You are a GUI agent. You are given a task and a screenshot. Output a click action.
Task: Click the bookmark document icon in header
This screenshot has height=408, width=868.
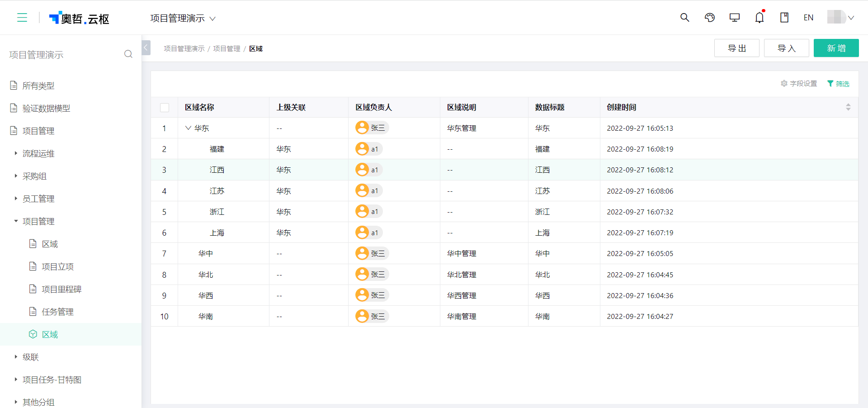784,18
